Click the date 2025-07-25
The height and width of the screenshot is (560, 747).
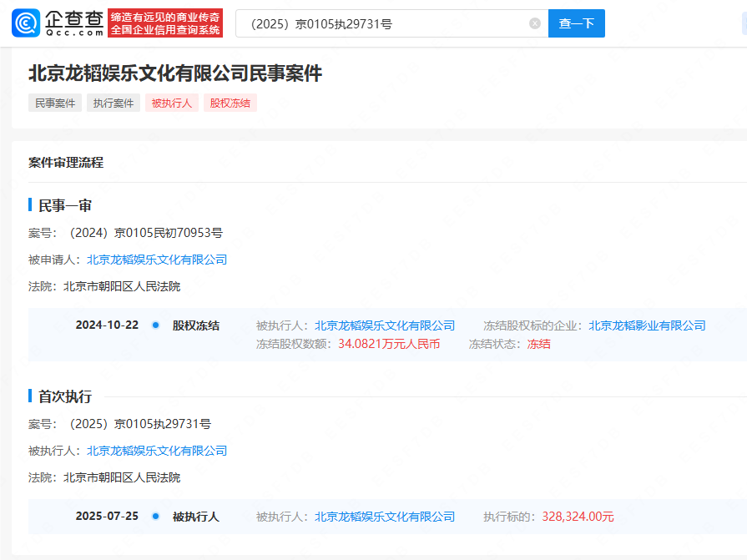(107, 517)
